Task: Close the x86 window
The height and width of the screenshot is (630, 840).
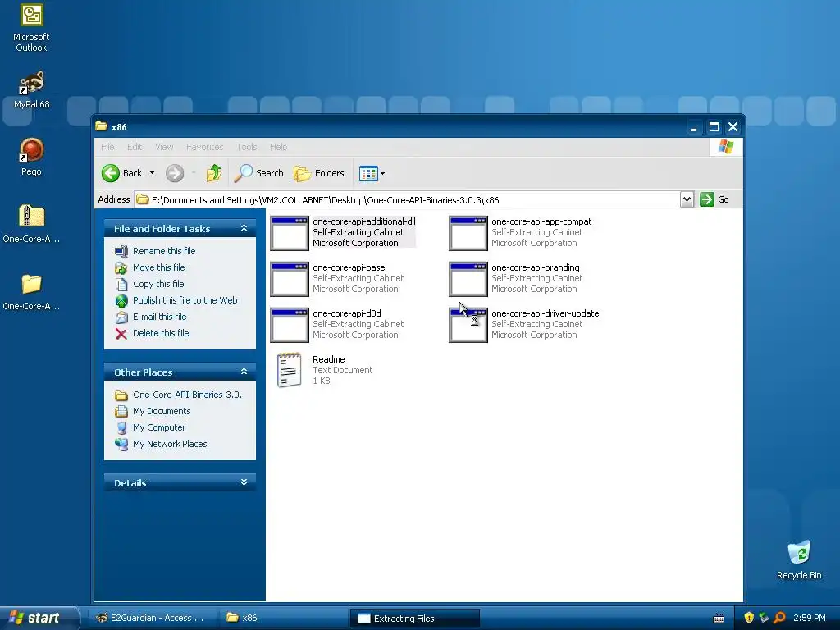Action: [x=733, y=127]
